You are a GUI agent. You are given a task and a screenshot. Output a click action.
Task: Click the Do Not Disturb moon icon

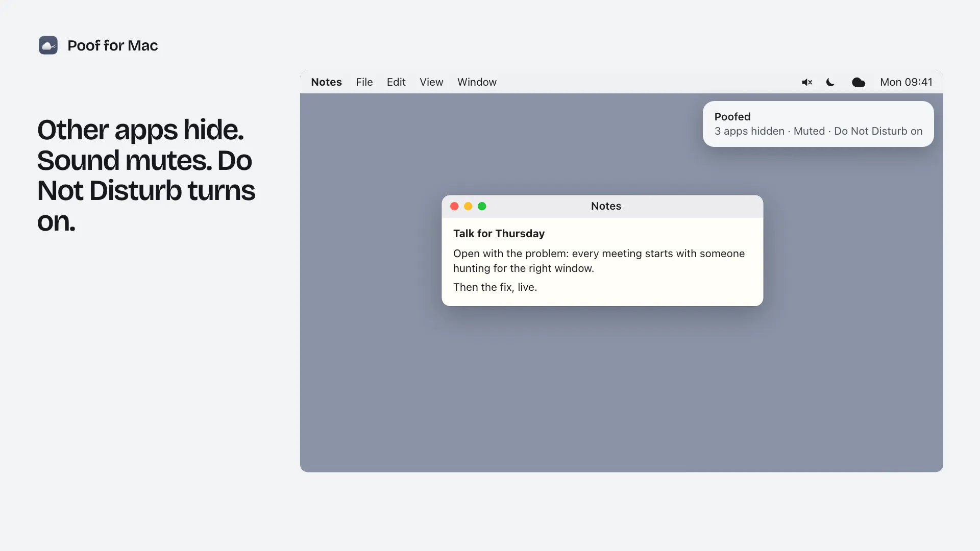[830, 82]
